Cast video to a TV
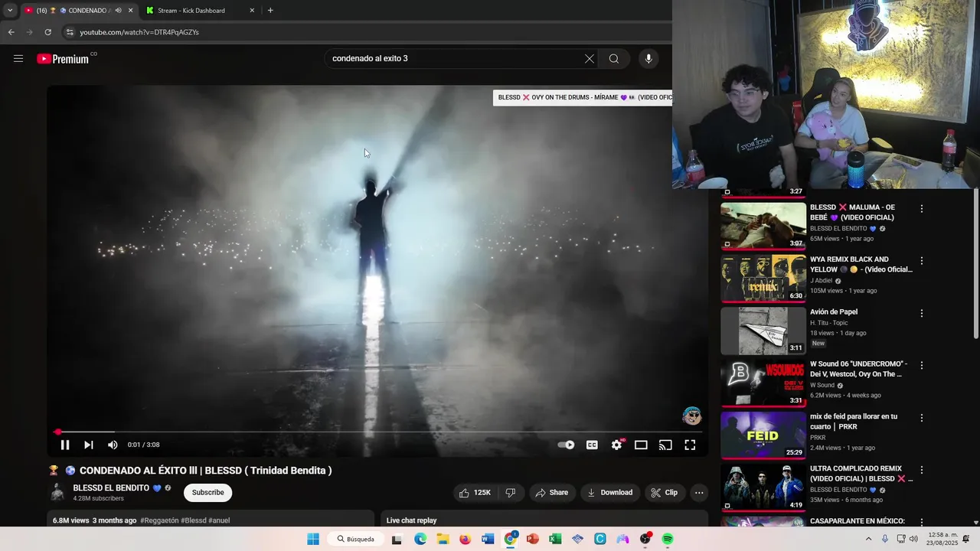The image size is (980, 551). [x=665, y=445]
